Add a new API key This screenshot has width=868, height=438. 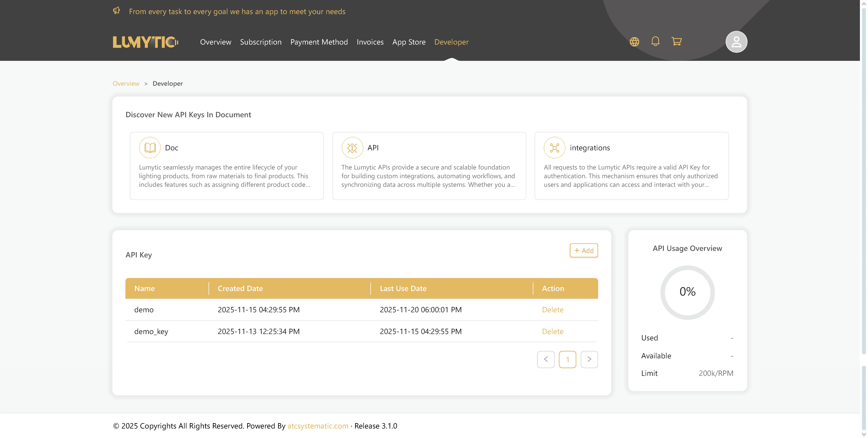point(584,251)
